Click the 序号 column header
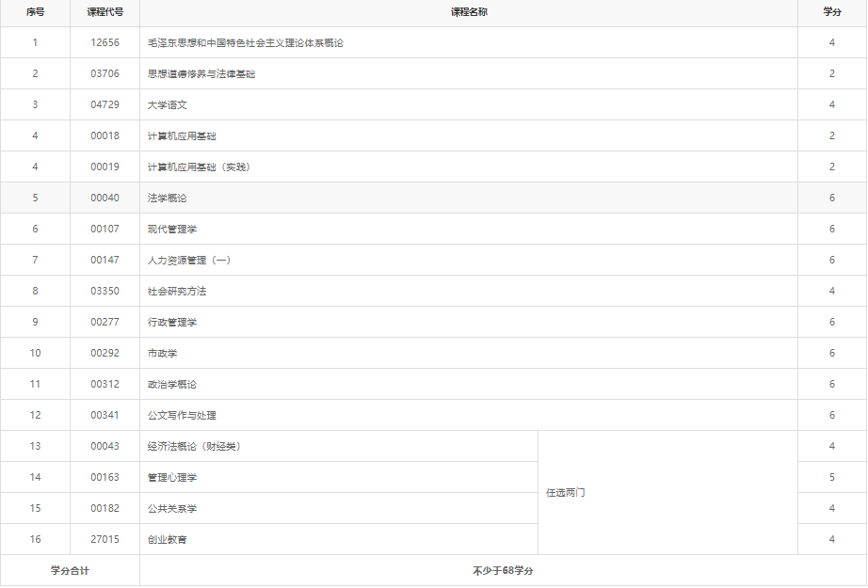The image size is (868, 588). (x=35, y=12)
